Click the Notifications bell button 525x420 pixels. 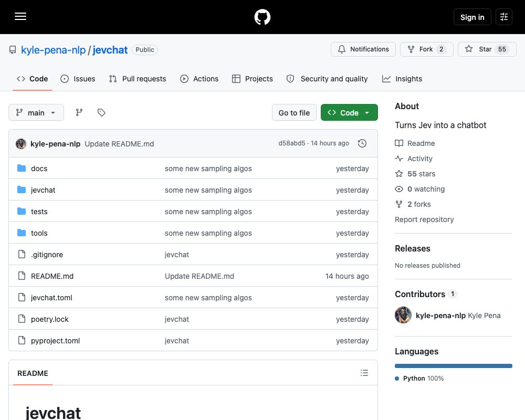[363, 49]
